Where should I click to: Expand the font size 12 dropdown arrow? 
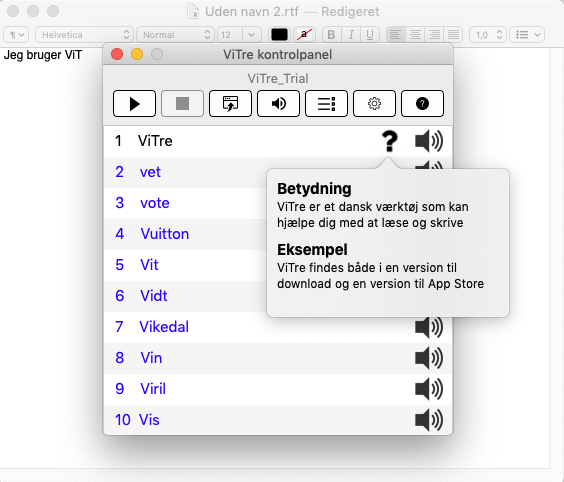click(251, 35)
